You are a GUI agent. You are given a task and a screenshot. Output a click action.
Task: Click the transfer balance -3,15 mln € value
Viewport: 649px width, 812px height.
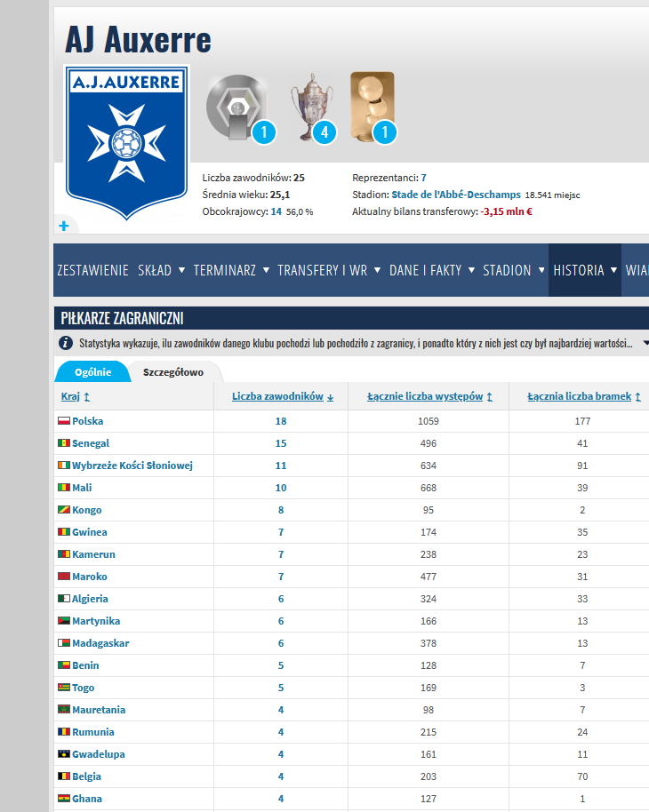(x=507, y=211)
